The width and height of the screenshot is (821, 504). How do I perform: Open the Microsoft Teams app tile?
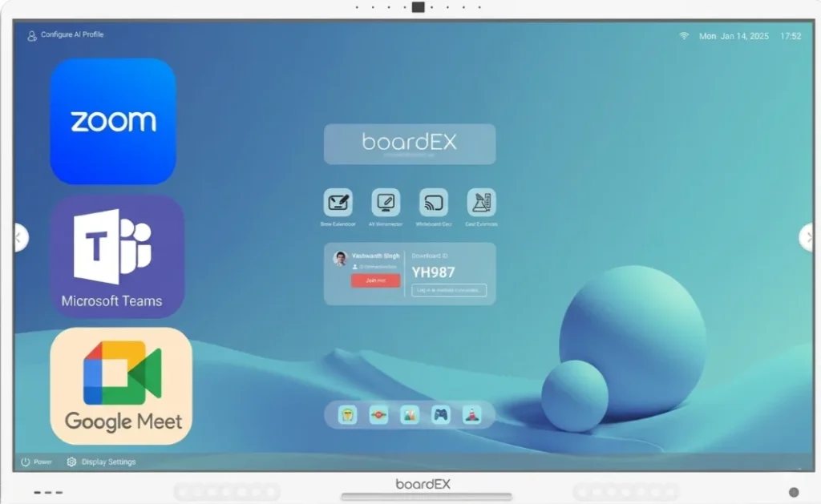click(117, 257)
